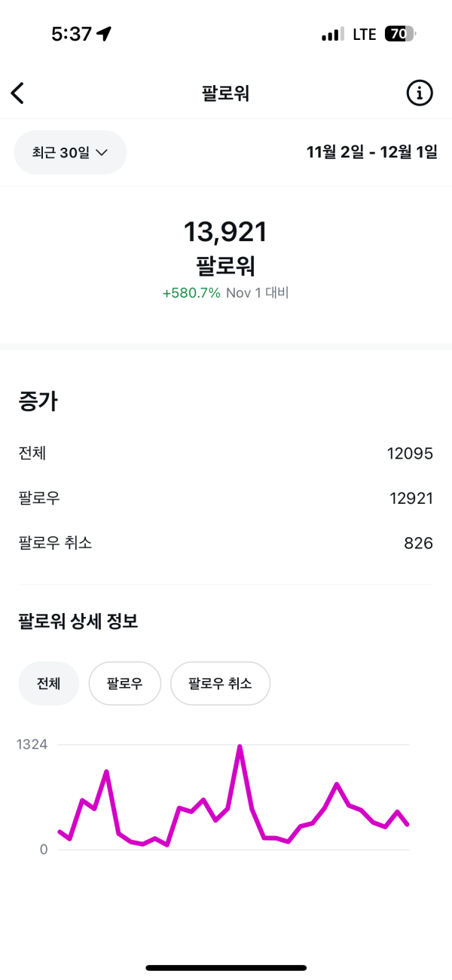This screenshot has height=980, width=452.
Task: Tap the 팔로워 page title
Action: 225,93
